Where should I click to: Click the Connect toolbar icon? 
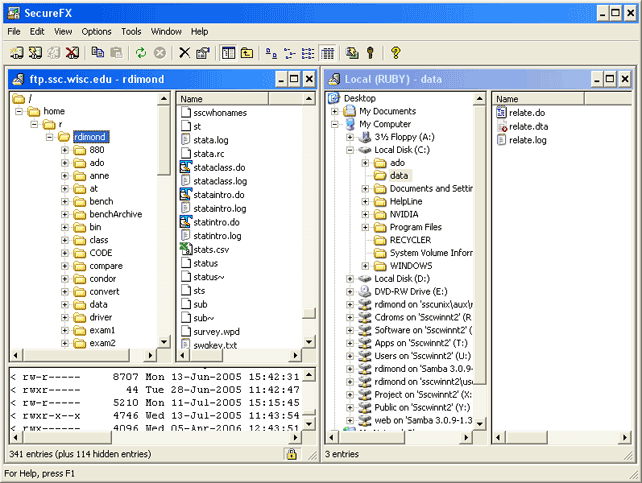pyautogui.click(x=17, y=53)
